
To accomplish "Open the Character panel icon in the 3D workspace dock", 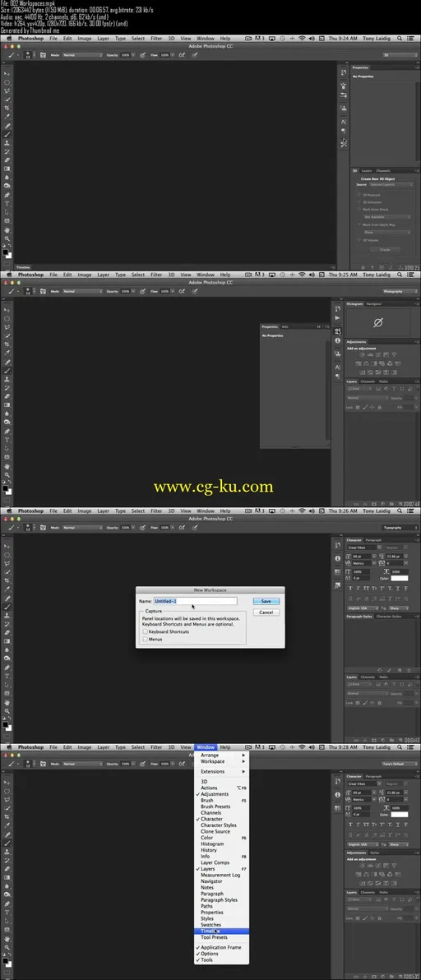I will coord(344,121).
